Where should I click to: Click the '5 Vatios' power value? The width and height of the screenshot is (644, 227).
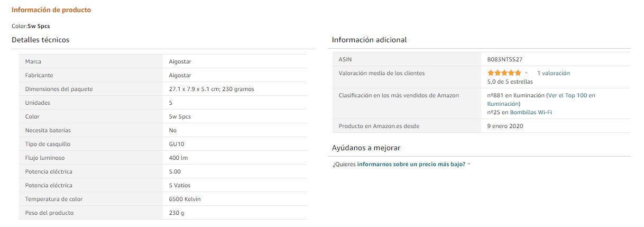[180, 185]
